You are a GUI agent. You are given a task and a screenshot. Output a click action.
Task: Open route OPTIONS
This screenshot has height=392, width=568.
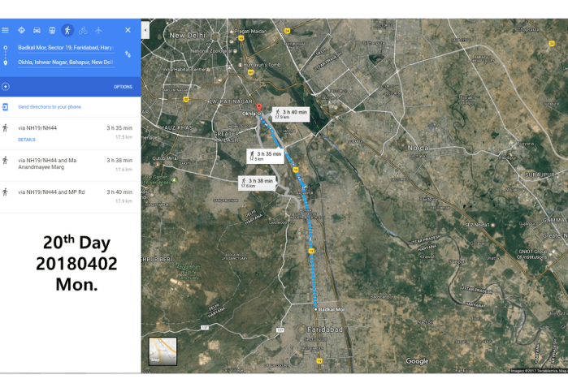[123, 87]
